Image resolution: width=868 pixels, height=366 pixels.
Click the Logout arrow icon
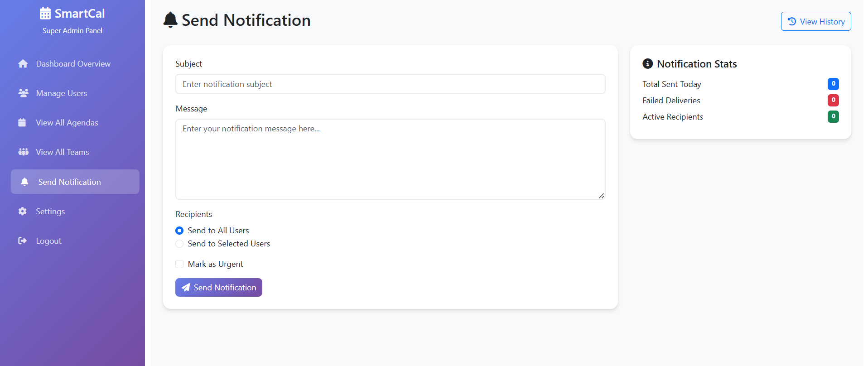22,241
